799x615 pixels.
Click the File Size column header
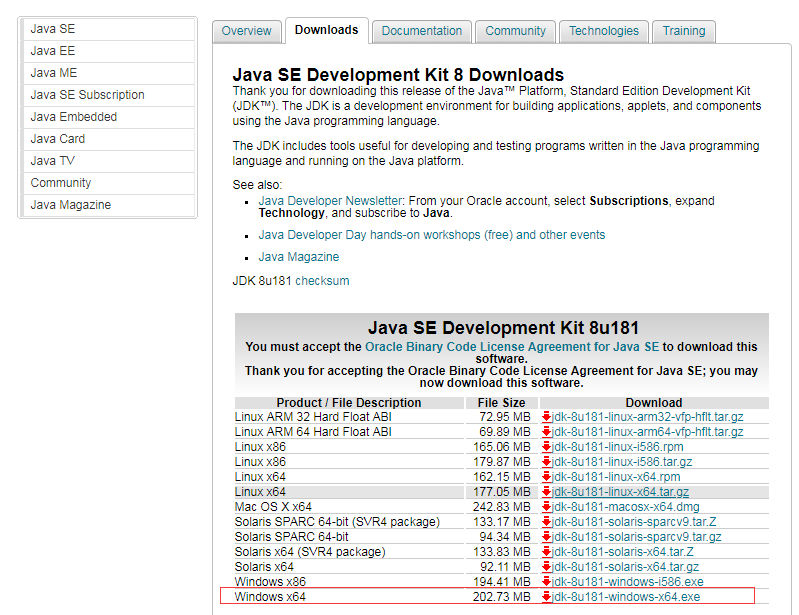[501, 403]
